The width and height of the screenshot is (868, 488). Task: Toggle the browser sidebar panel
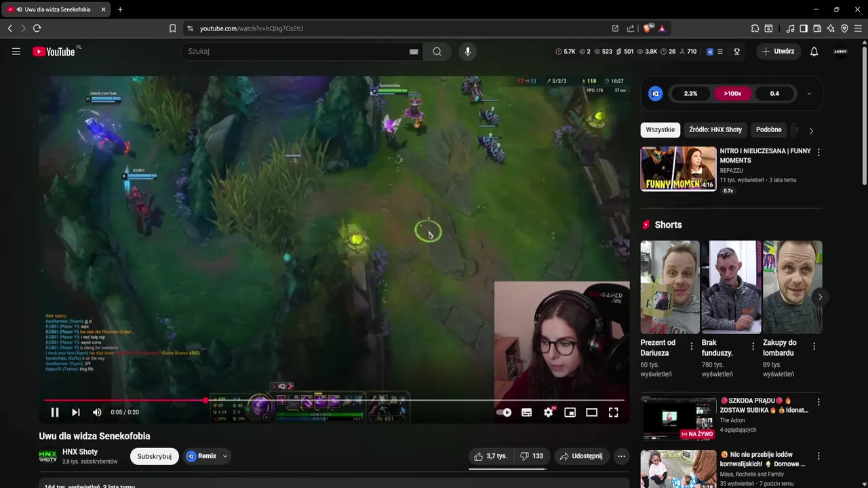(x=804, y=28)
